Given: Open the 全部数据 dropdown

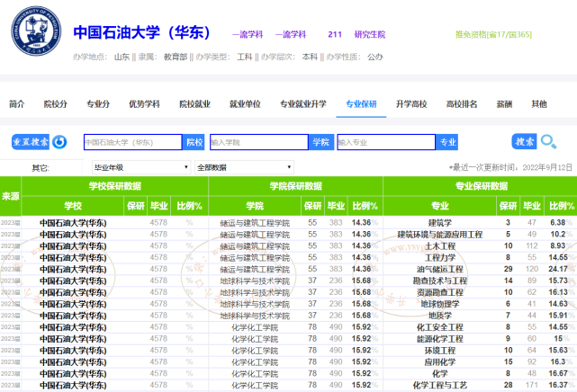Looking at the screenshot, I should 244,167.
